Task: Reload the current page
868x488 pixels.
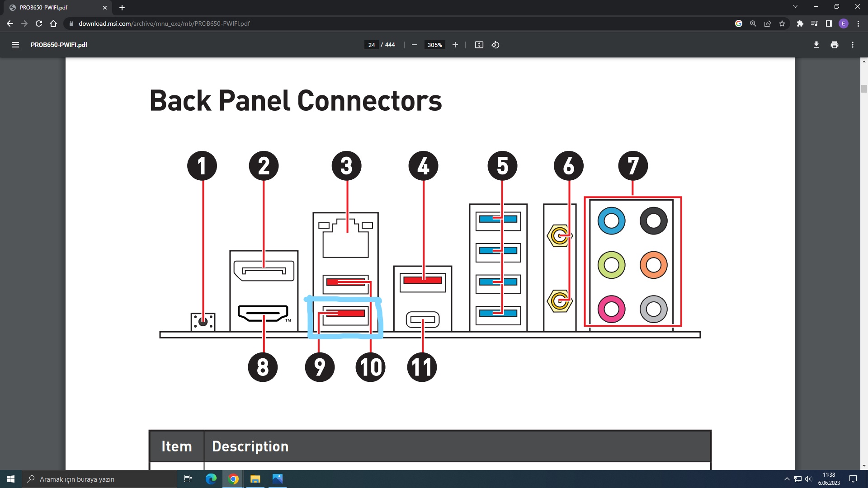Action: pyautogui.click(x=39, y=23)
